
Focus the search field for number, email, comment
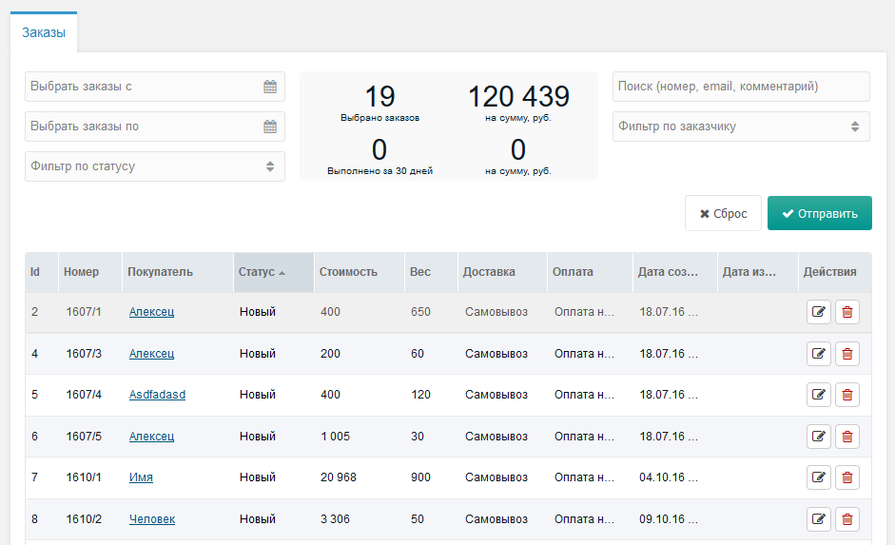[x=741, y=87]
